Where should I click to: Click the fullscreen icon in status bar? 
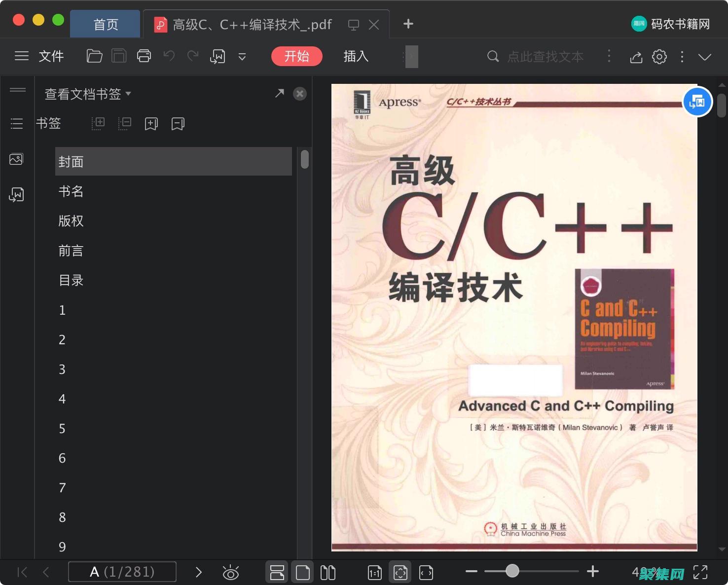701,572
